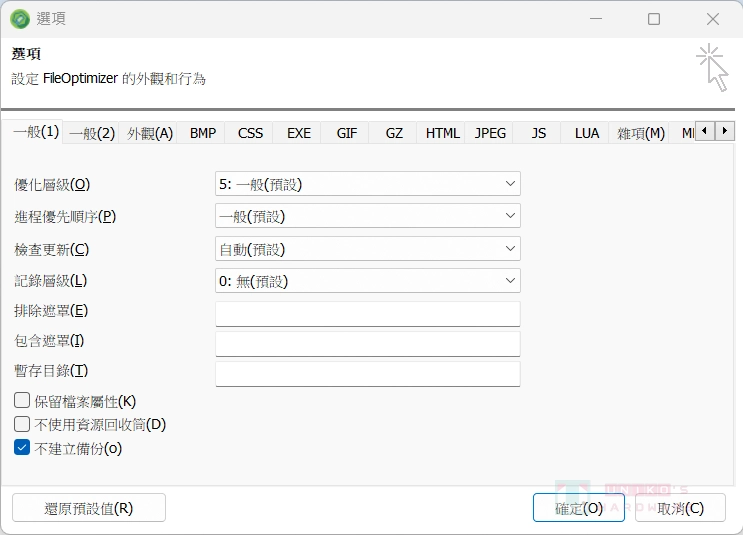Maximize the 選項 dialog window
This screenshot has width=743, height=535.
tap(654, 19)
